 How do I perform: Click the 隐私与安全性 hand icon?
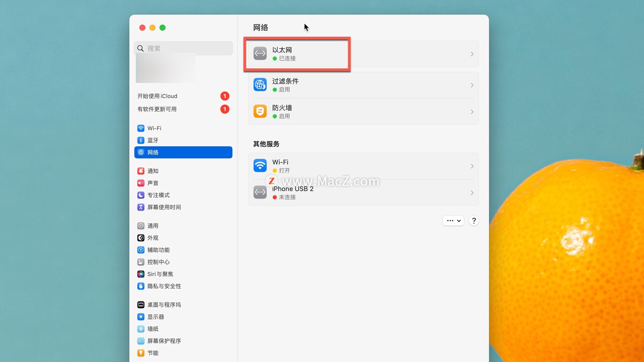(x=141, y=287)
